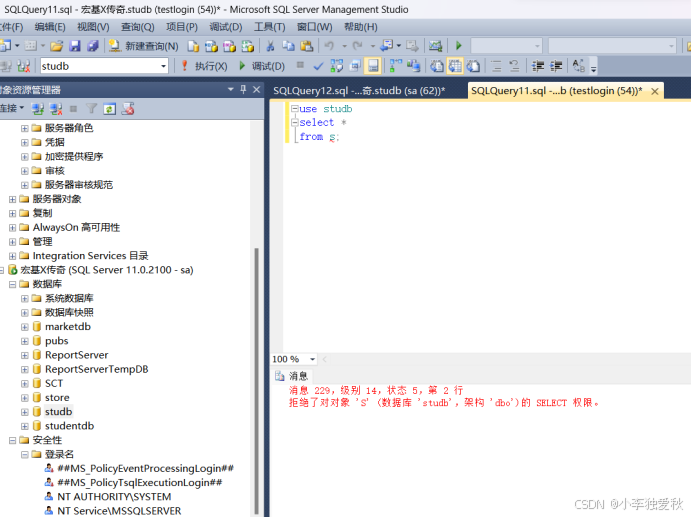Image resolution: width=692 pixels, height=518 pixels.
Task: Open the 编辑(E) menu
Action: tap(50, 27)
